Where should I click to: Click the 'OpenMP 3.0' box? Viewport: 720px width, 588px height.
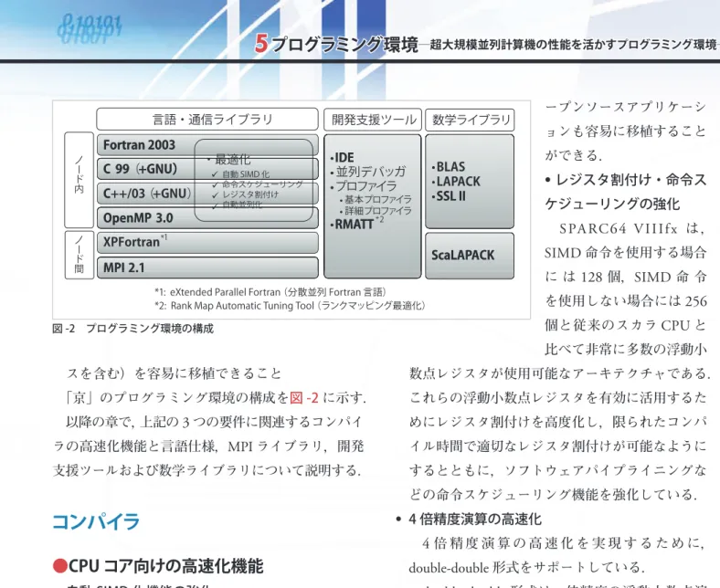(207, 217)
